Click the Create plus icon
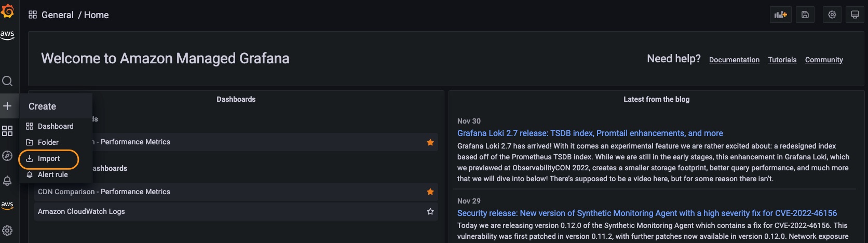 point(7,106)
